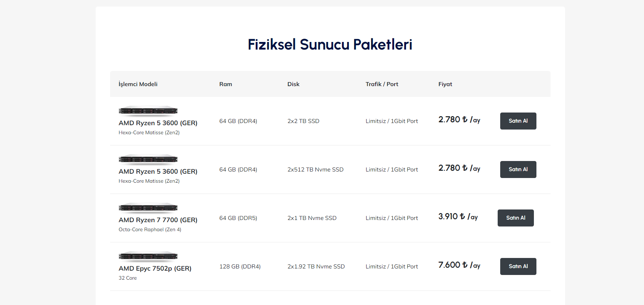Image resolution: width=644 pixels, height=305 pixels.
Task: Click server image for first Ryzen 5 3600
Action: click(x=148, y=111)
